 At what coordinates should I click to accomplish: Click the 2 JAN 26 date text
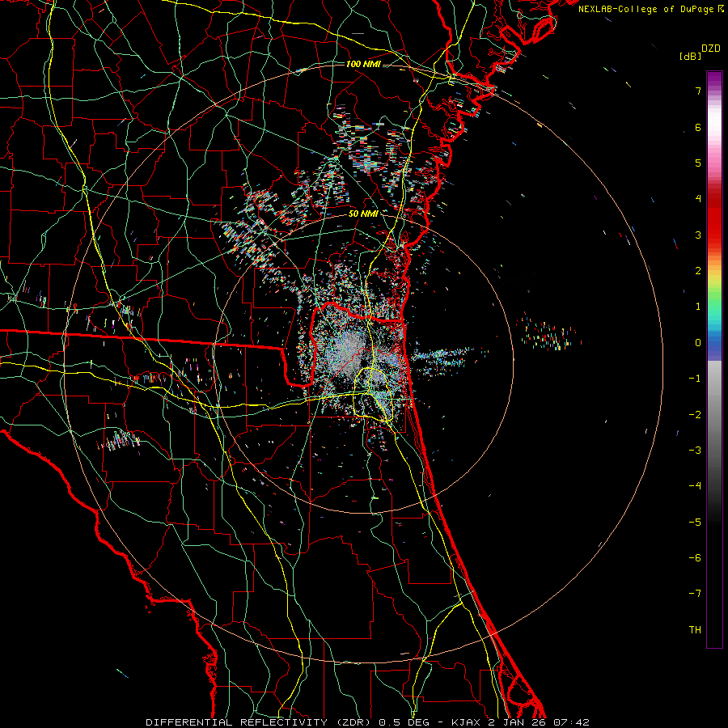point(518,722)
